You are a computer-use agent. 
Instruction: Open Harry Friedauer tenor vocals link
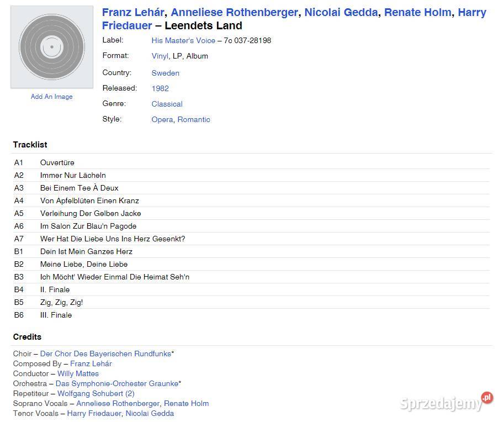tap(94, 414)
